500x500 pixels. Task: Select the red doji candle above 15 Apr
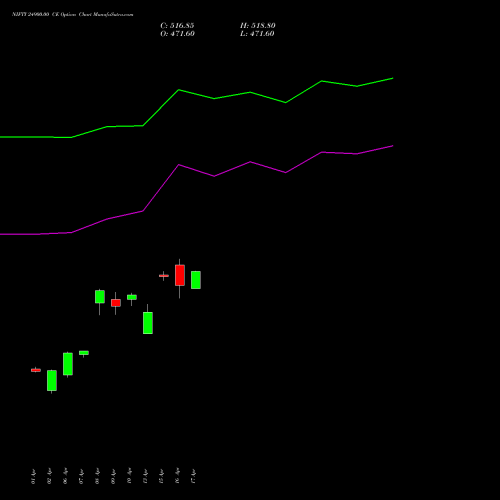[164, 276]
